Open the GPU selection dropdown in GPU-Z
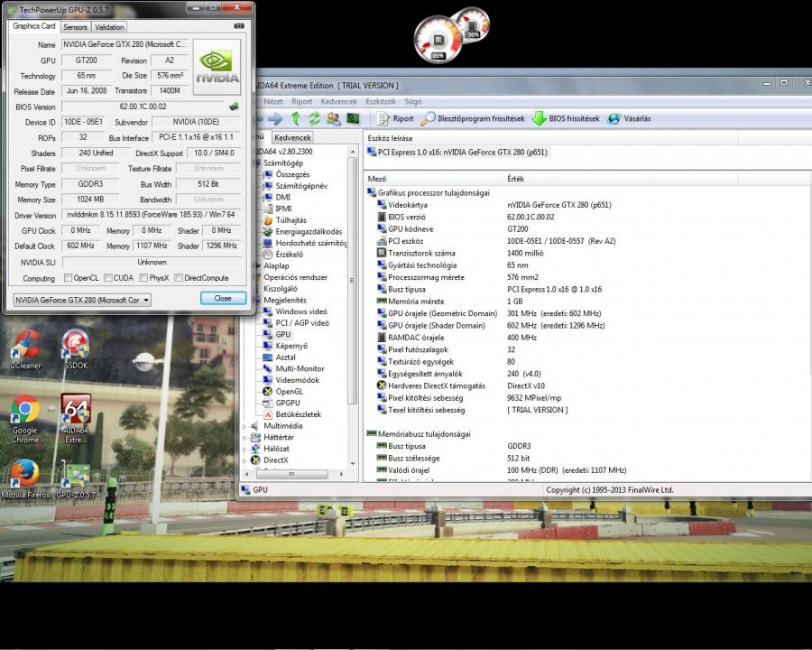The height and width of the screenshot is (650, 812). point(82,300)
